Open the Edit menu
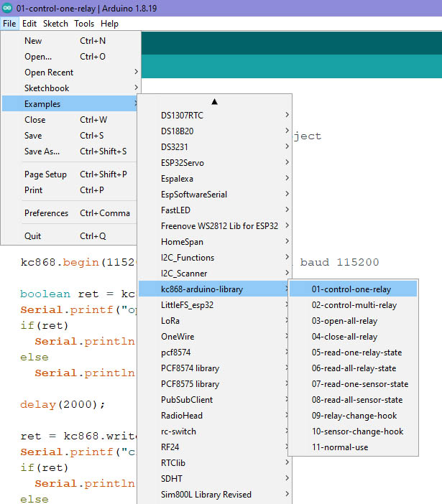This screenshot has width=442, height=504. [x=29, y=24]
